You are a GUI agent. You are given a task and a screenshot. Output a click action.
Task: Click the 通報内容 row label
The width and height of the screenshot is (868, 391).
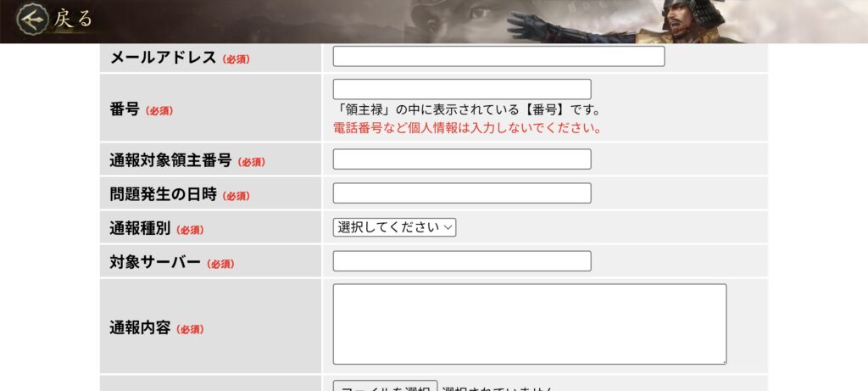[x=139, y=328]
